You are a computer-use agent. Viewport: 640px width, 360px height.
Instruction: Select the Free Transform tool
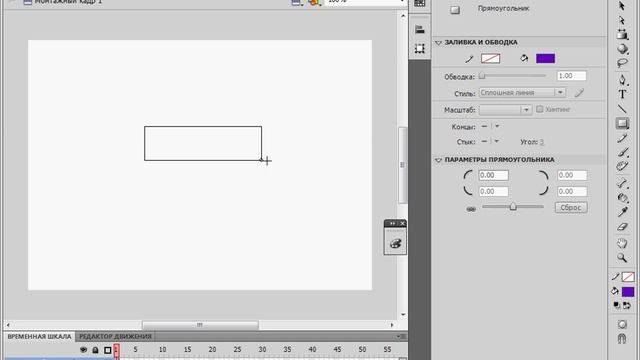[622, 34]
